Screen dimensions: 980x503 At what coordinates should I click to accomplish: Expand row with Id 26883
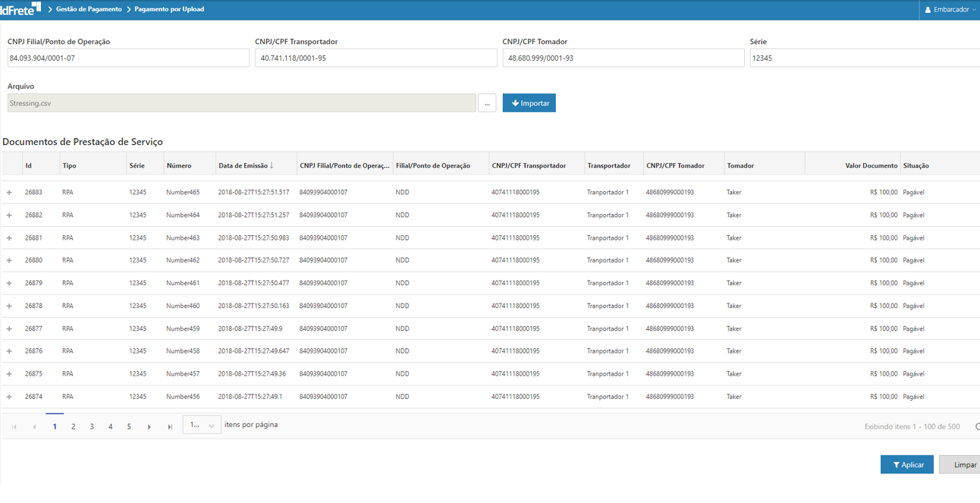point(9,193)
